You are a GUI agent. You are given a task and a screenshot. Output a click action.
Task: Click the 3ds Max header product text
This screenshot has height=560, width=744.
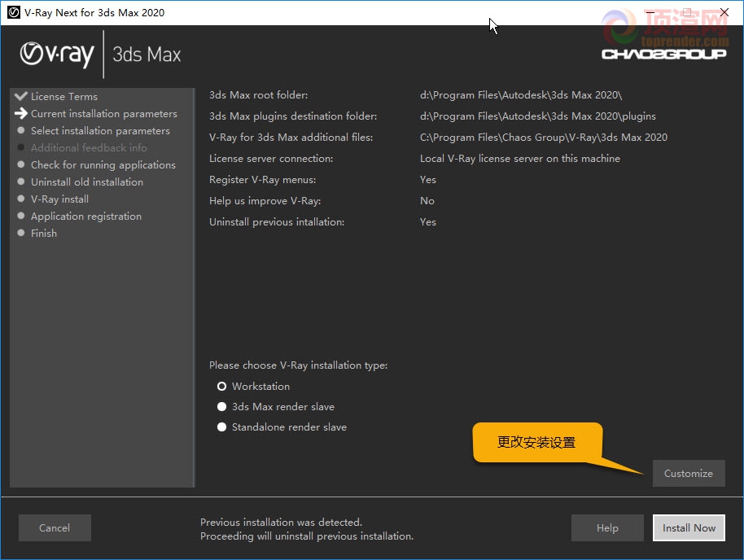click(147, 54)
